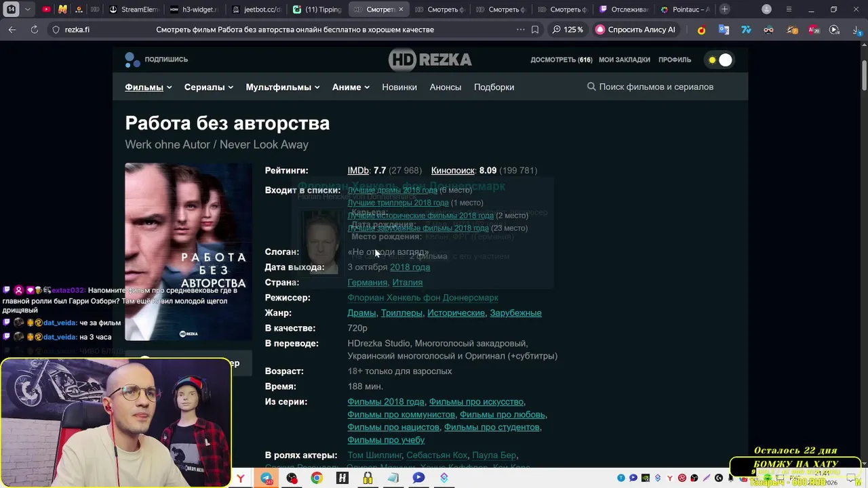Toggle the light/dark theme switch
The image size is (868, 488).
click(x=719, y=60)
